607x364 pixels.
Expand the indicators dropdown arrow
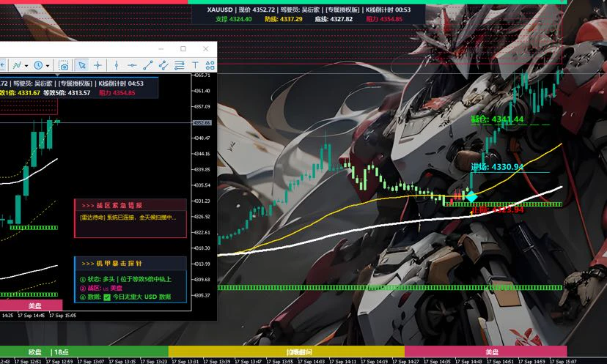pyautogui.click(x=26, y=66)
